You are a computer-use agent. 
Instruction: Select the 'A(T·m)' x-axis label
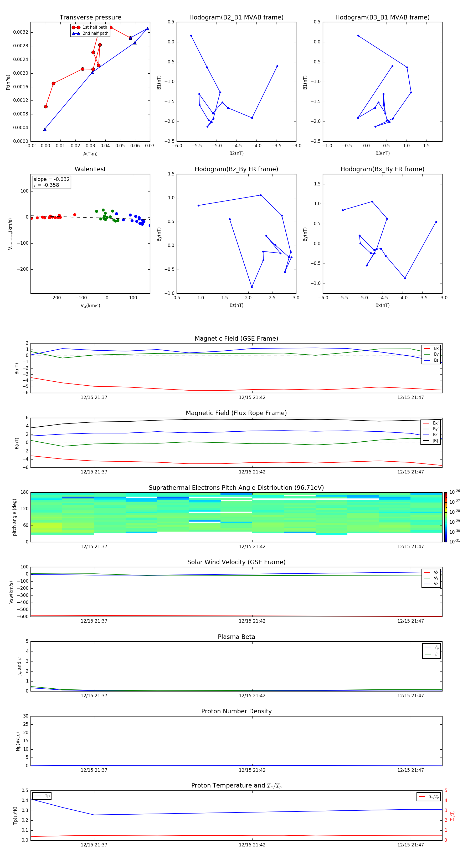90,154
